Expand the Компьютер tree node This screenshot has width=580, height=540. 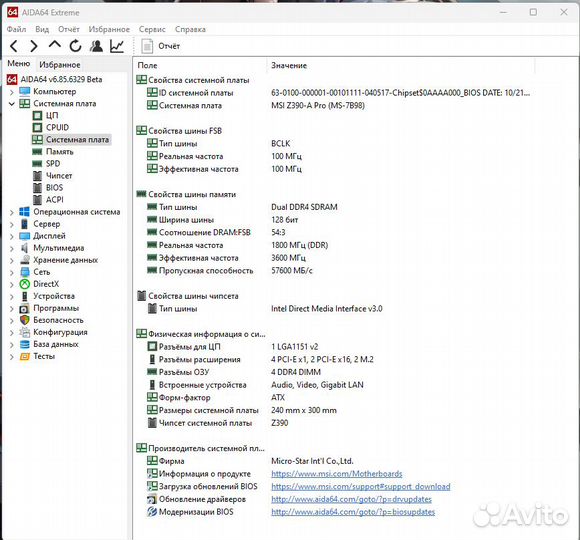[12, 92]
